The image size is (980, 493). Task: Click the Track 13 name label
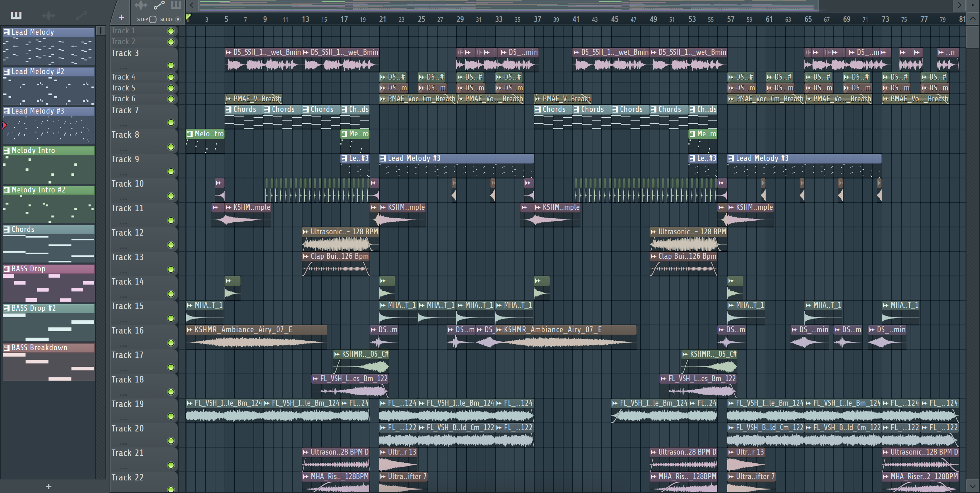(x=128, y=257)
